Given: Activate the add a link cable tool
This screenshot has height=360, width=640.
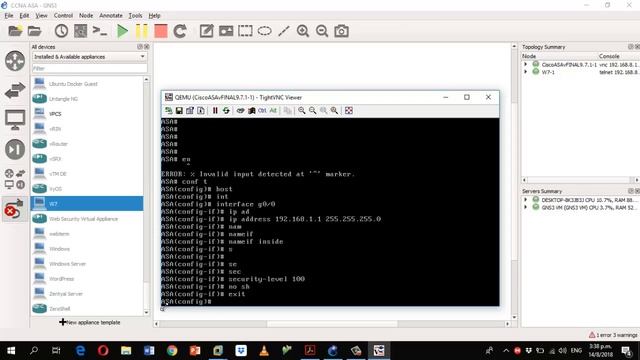Looking at the screenshot, I should [14, 209].
